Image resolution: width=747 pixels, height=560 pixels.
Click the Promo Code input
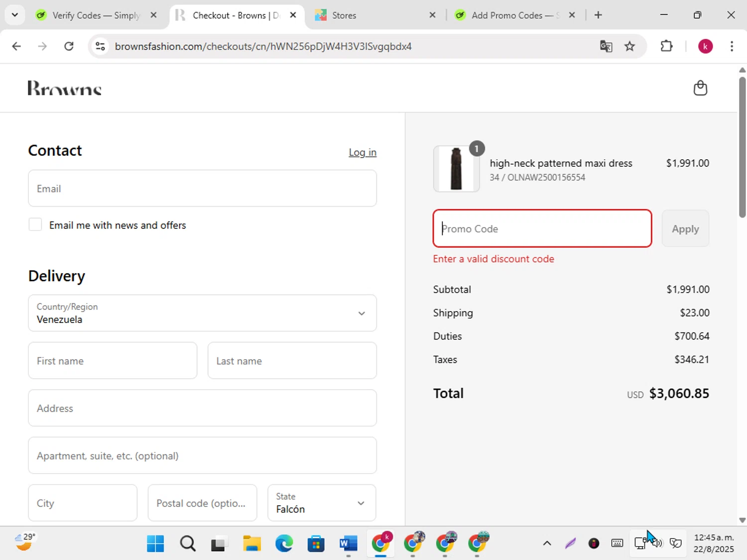542,228
